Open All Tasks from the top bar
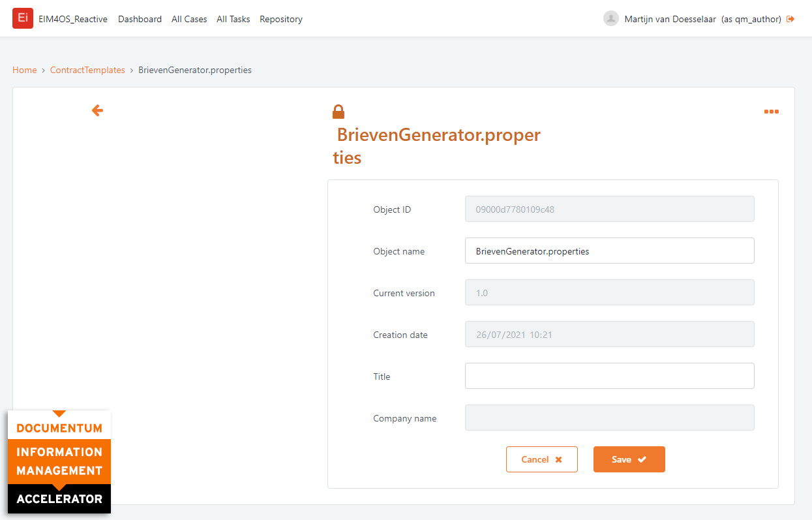The image size is (812, 520). click(233, 19)
